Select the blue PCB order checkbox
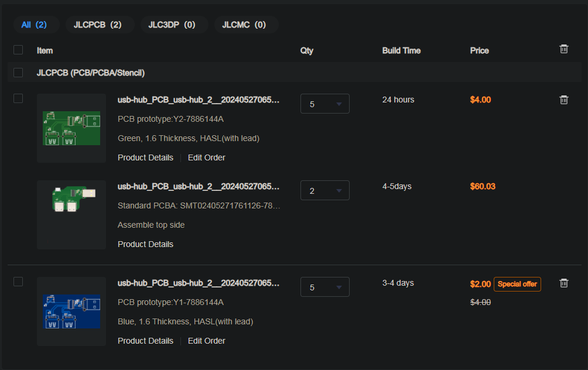This screenshot has height=370, width=588. (x=18, y=282)
